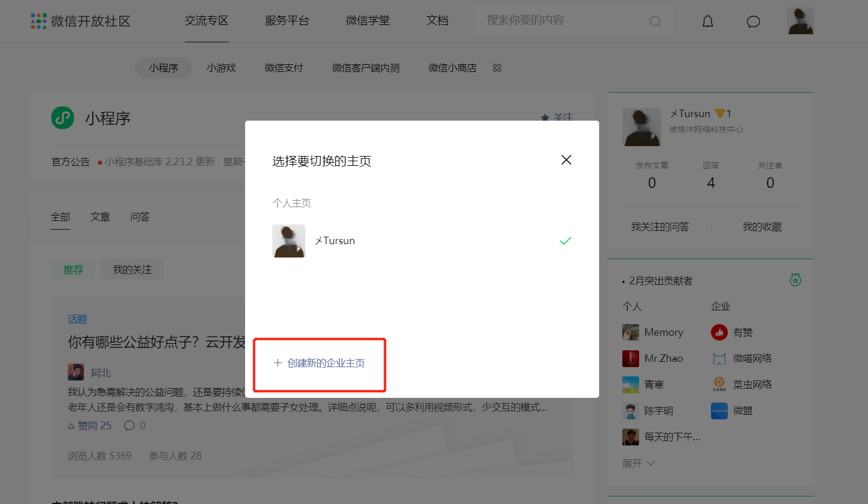Click the 话题 label link
This screenshot has height=504, width=868.
pos(78,319)
